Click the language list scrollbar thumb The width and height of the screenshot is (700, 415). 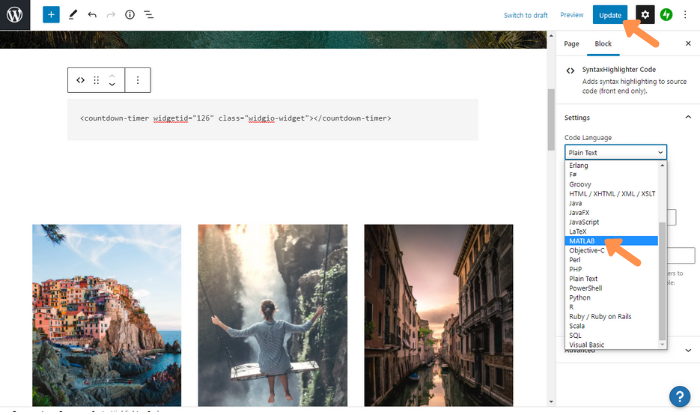[x=662, y=280]
